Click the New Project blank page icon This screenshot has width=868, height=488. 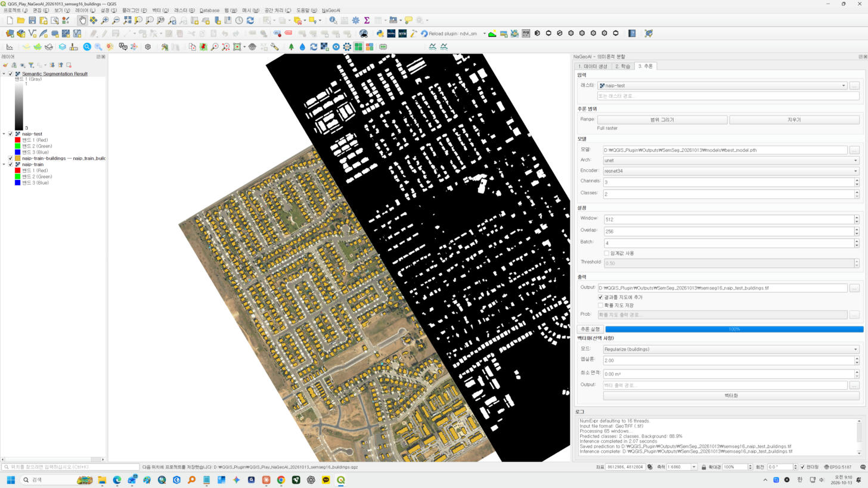pyautogui.click(x=10, y=20)
